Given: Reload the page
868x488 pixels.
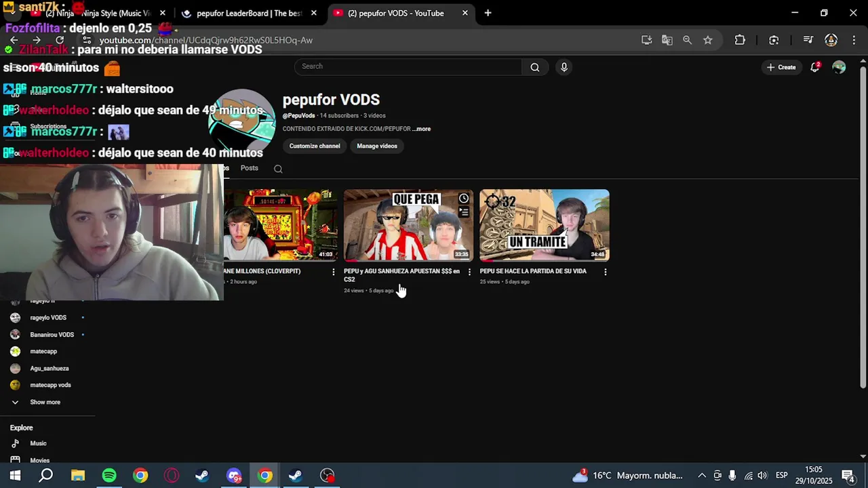Looking at the screenshot, I should click(x=60, y=40).
